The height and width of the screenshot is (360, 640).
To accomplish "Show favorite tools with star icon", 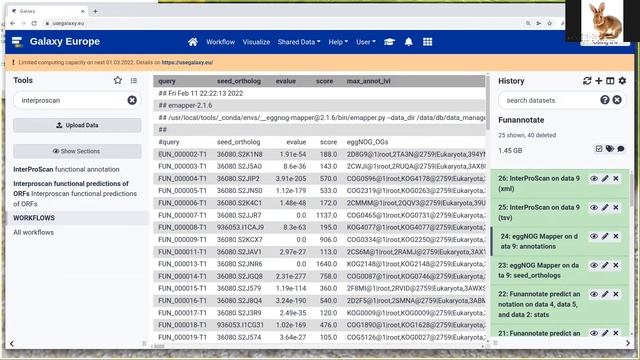I will (x=118, y=80).
